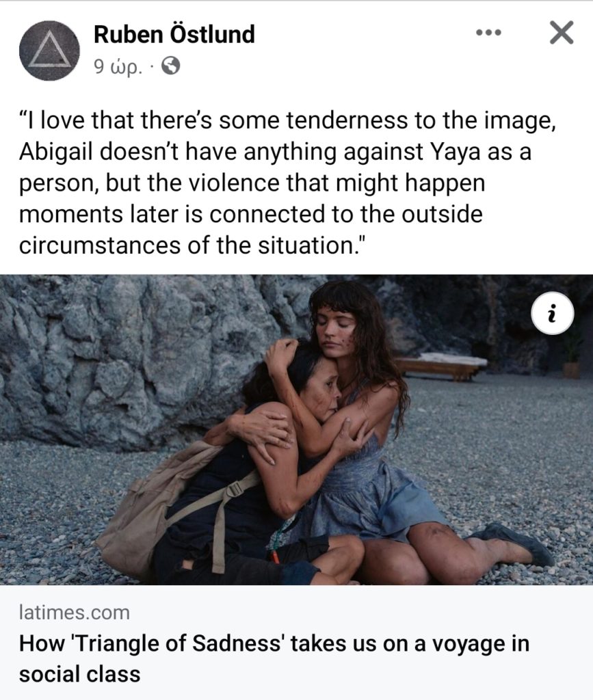This screenshot has height=700, width=593.
Task: Click the globe public audience icon
Action: (170, 66)
